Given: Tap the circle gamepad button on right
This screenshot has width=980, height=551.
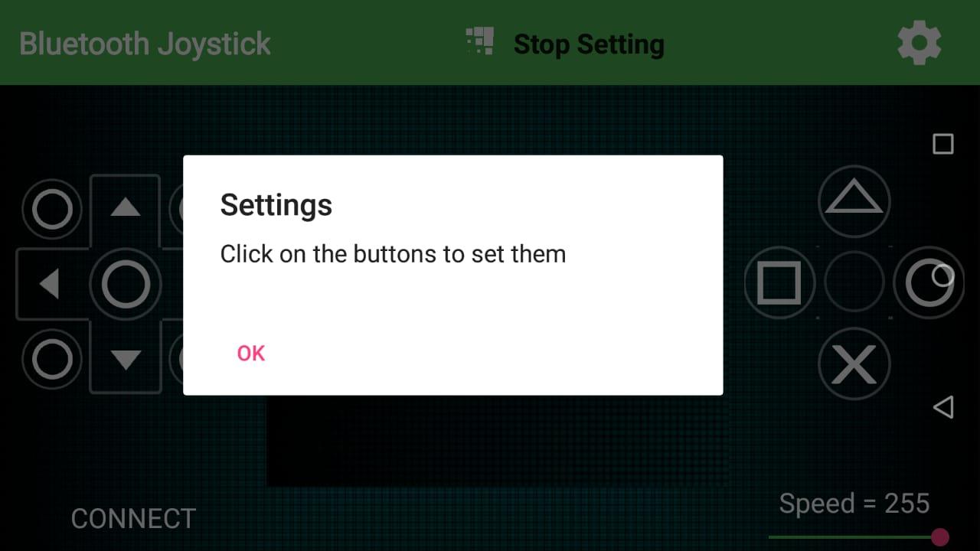Looking at the screenshot, I should click(x=928, y=283).
